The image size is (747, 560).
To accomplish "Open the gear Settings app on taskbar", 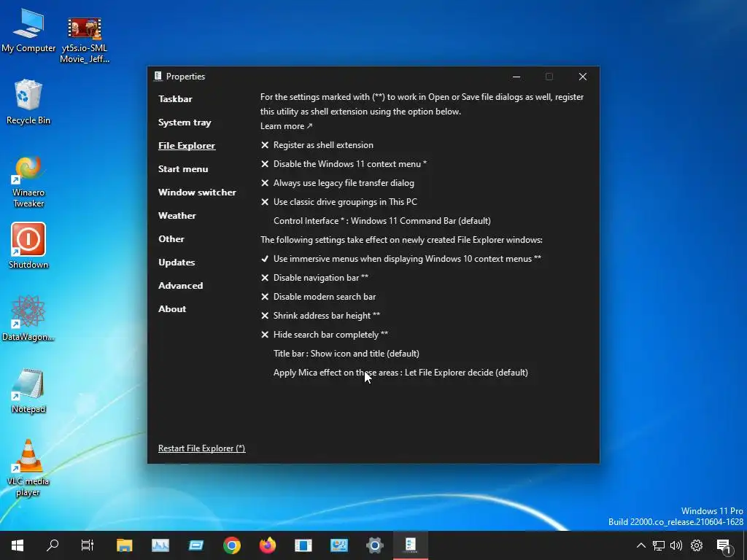I will point(374,545).
